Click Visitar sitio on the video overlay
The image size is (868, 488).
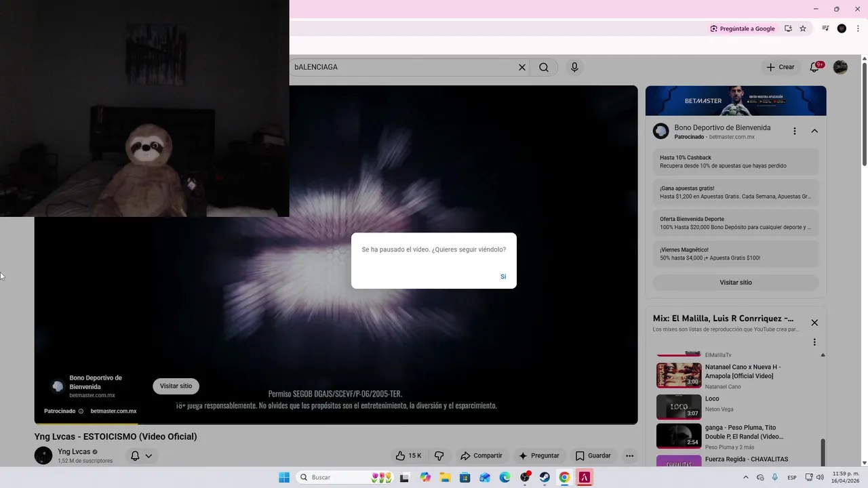pos(176,386)
